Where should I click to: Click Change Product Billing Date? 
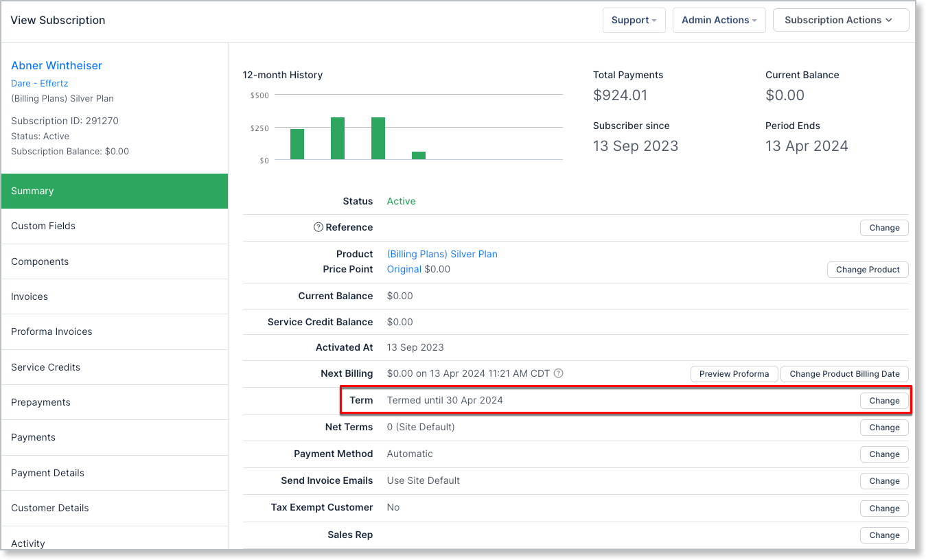pos(844,374)
